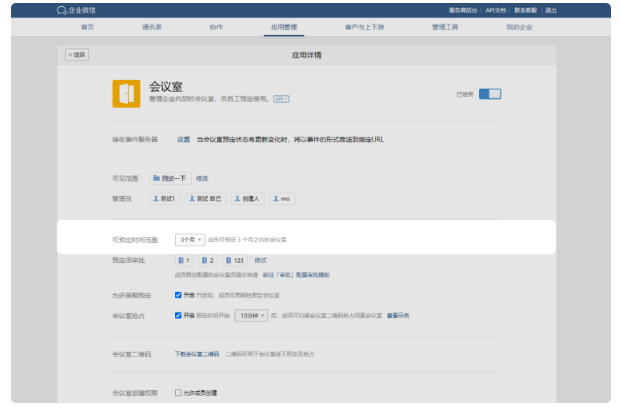The image size is (621, 410).
Task: Click the 会议室 app door icon
Action: 126,92
